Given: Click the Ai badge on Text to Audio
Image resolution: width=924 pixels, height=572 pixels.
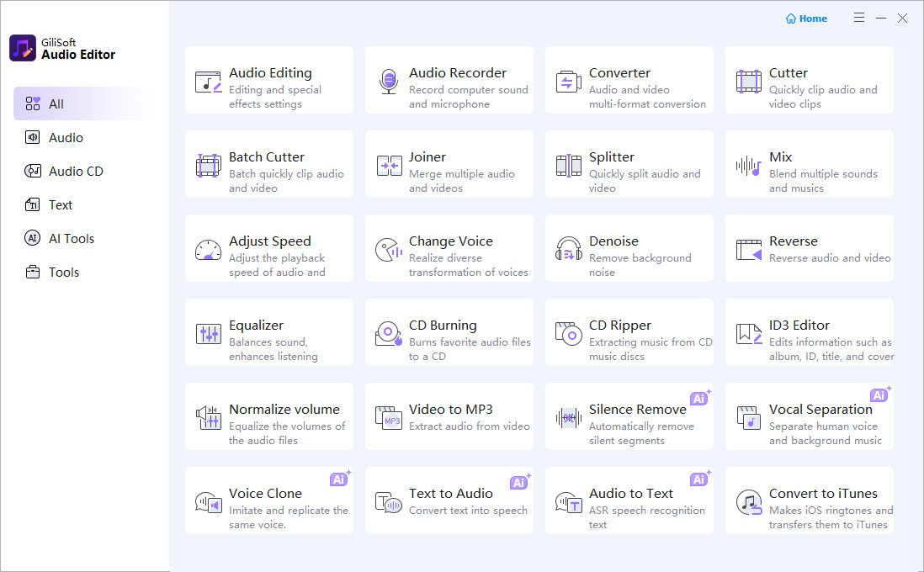Looking at the screenshot, I should tap(520, 482).
